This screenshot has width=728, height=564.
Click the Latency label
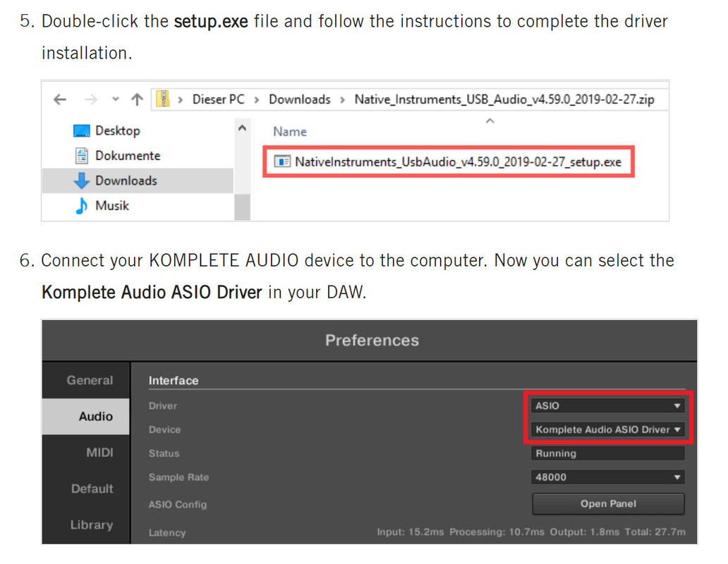point(167,533)
